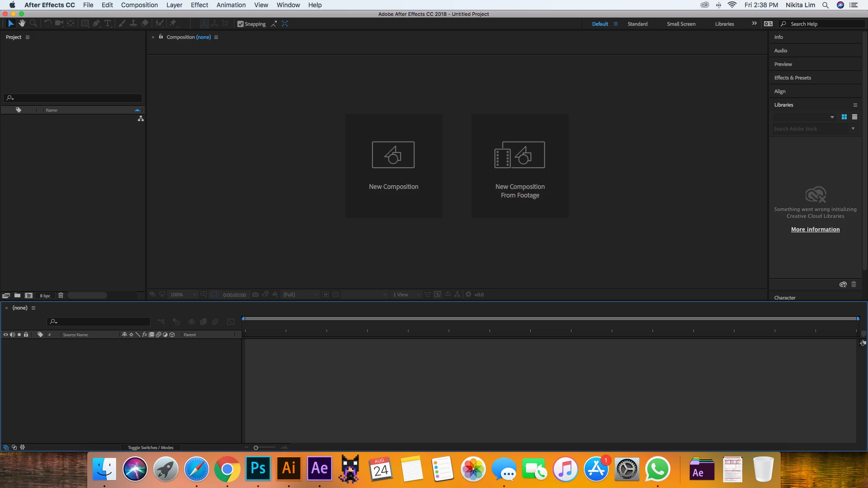868x488 pixels.
Task: Toggle the Snapping checkbox
Action: pyautogui.click(x=241, y=24)
